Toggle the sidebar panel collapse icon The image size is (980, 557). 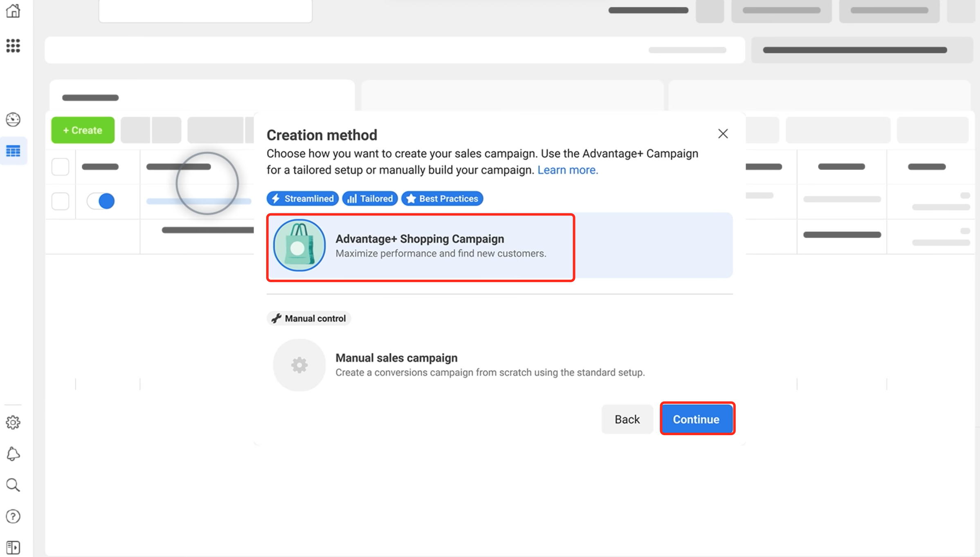[13, 547]
